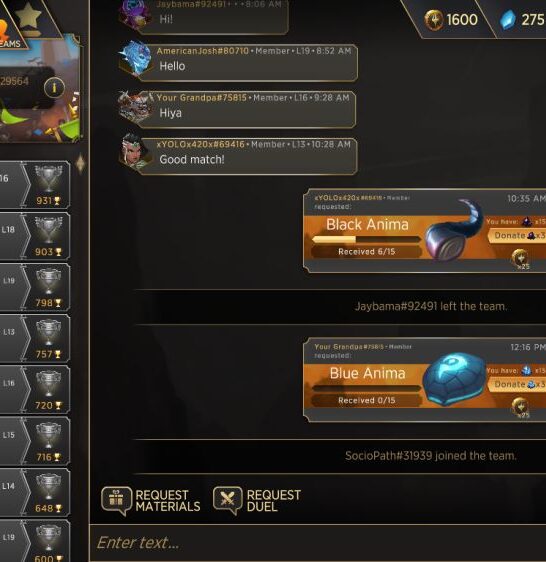Tap the Request Duel crossed swords icon
The width and height of the screenshot is (546, 562).
point(227,500)
